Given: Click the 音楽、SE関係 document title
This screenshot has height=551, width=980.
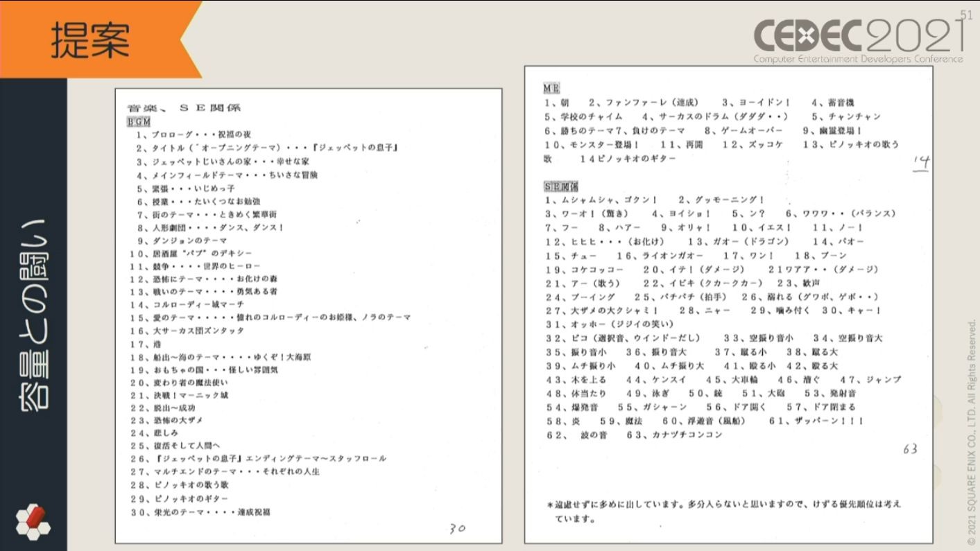Looking at the screenshot, I should point(183,108).
